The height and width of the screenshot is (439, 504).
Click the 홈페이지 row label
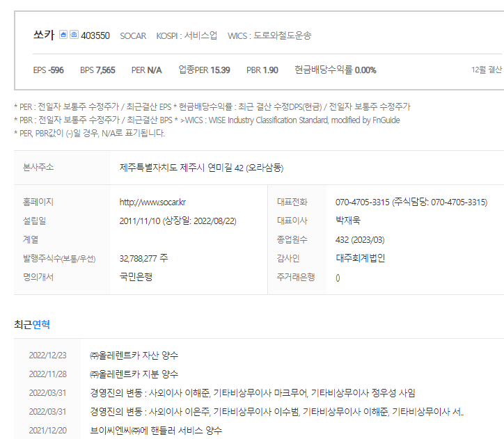pyautogui.click(x=38, y=202)
